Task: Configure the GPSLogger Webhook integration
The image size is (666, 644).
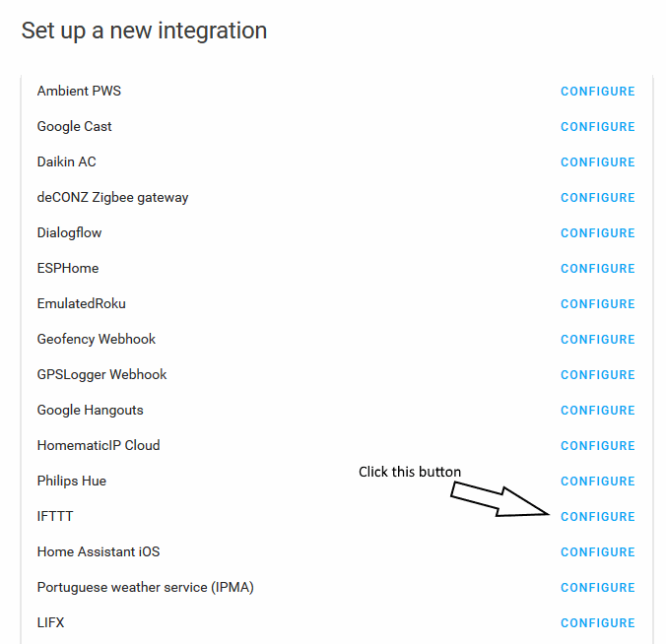Action: click(598, 375)
